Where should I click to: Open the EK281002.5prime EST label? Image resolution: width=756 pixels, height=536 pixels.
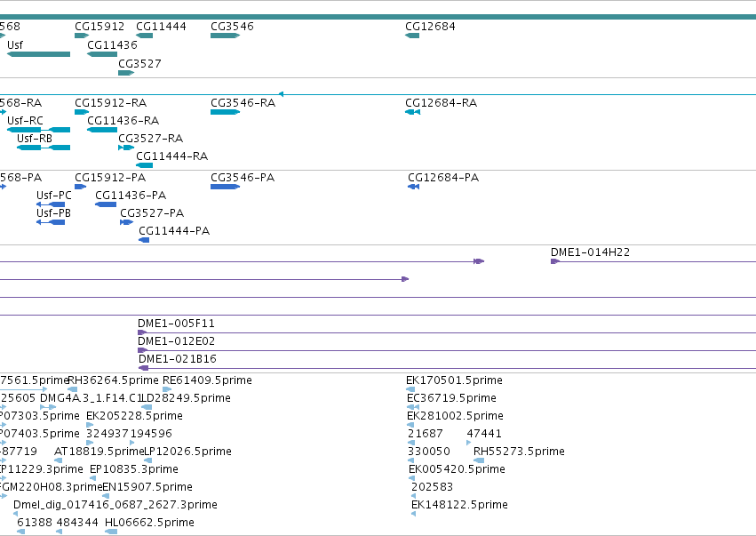(455, 416)
